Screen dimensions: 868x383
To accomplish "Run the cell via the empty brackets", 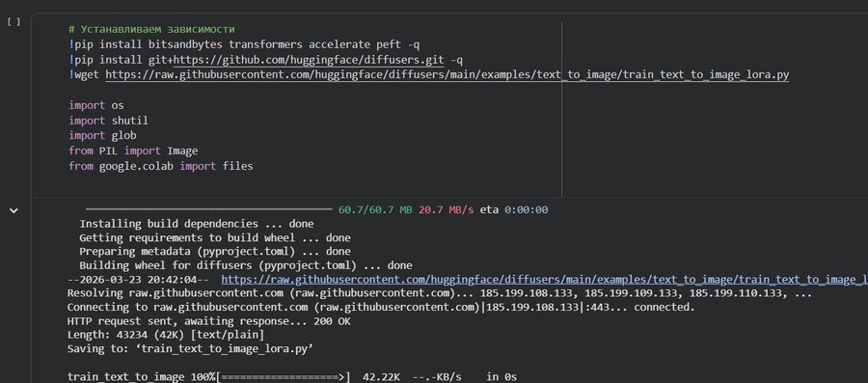I will tap(14, 21).
